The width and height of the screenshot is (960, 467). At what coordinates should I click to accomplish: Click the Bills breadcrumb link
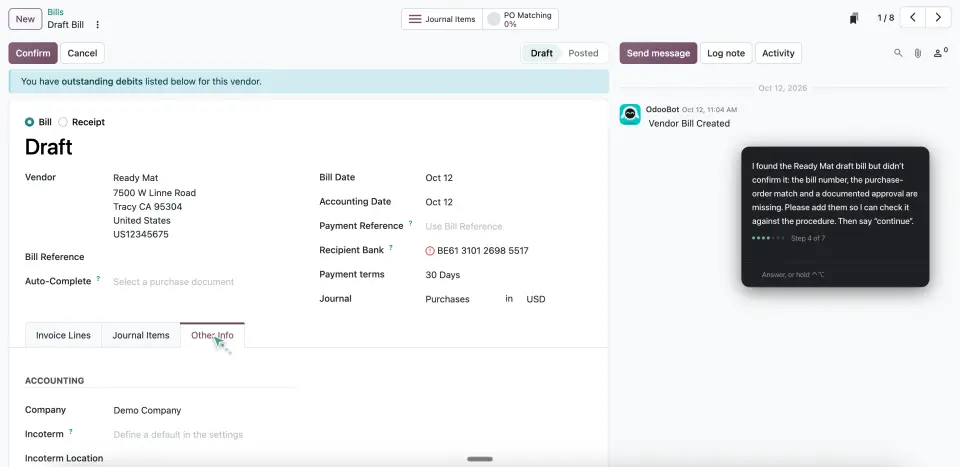coord(55,12)
